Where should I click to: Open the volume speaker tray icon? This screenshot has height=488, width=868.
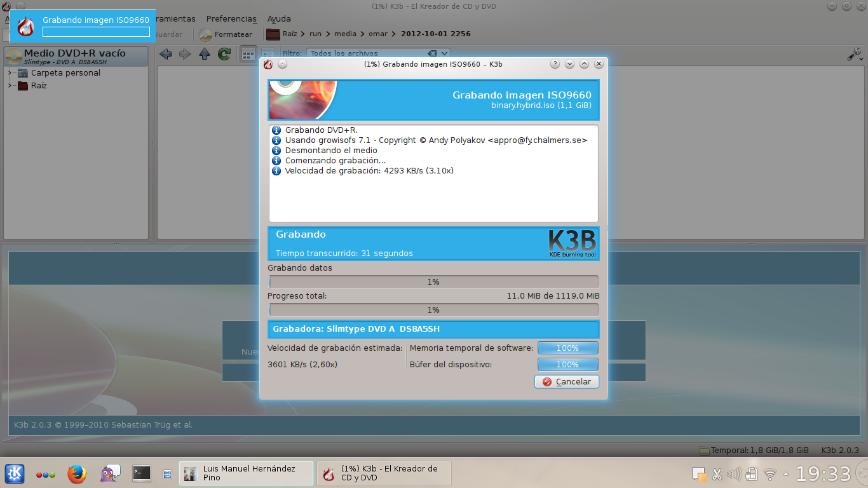coord(734,474)
